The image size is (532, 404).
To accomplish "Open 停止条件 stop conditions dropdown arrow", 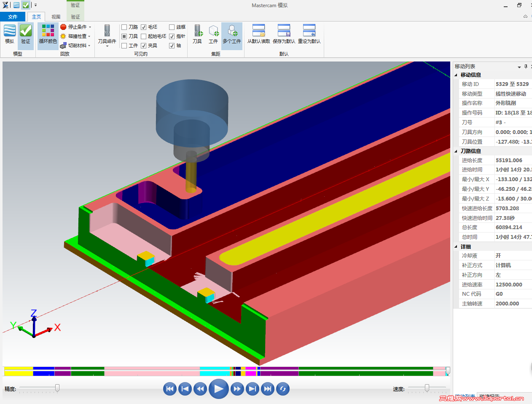I will [90, 27].
